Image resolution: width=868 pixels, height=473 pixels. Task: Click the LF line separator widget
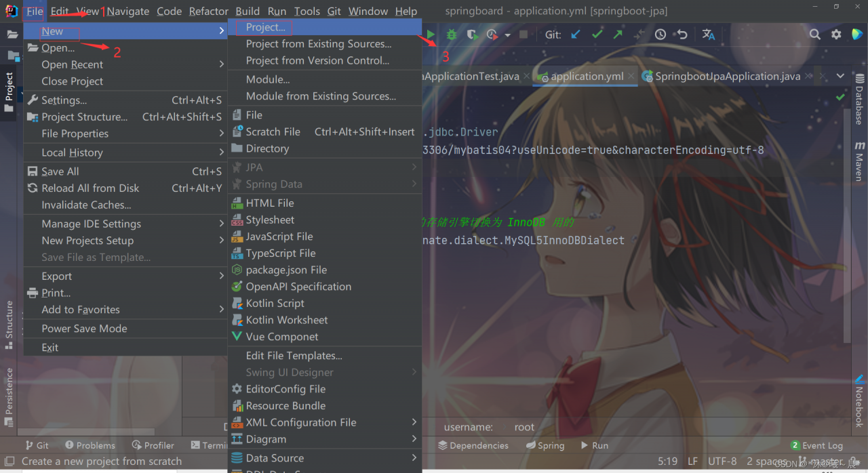[x=692, y=461]
